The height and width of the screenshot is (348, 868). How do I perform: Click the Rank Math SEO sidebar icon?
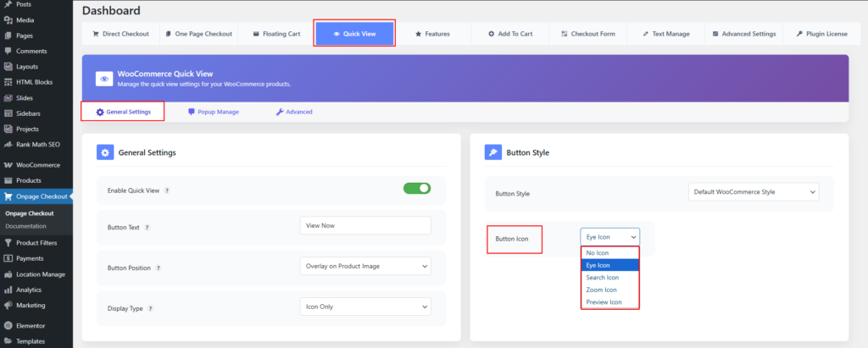click(x=8, y=144)
